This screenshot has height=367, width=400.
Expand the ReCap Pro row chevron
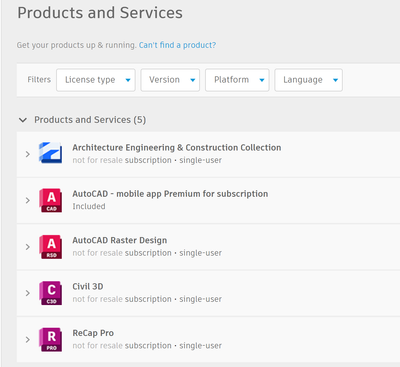(28, 340)
